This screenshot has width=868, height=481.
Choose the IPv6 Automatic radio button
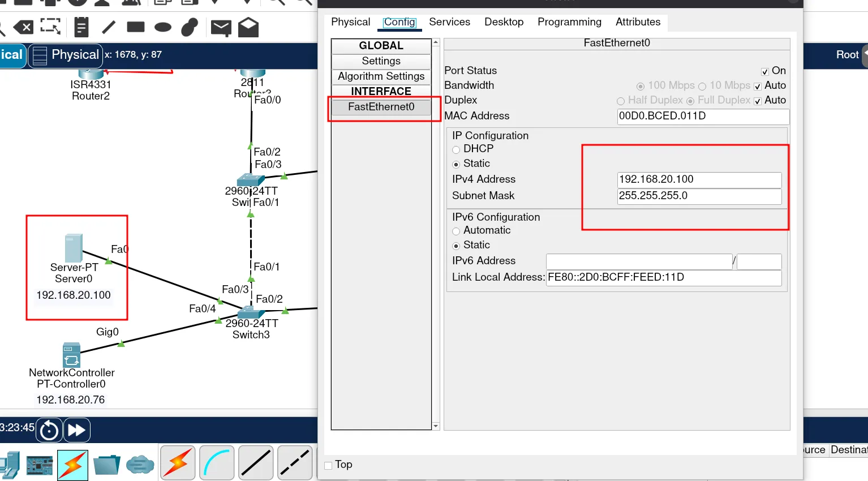[x=456, y=231]
